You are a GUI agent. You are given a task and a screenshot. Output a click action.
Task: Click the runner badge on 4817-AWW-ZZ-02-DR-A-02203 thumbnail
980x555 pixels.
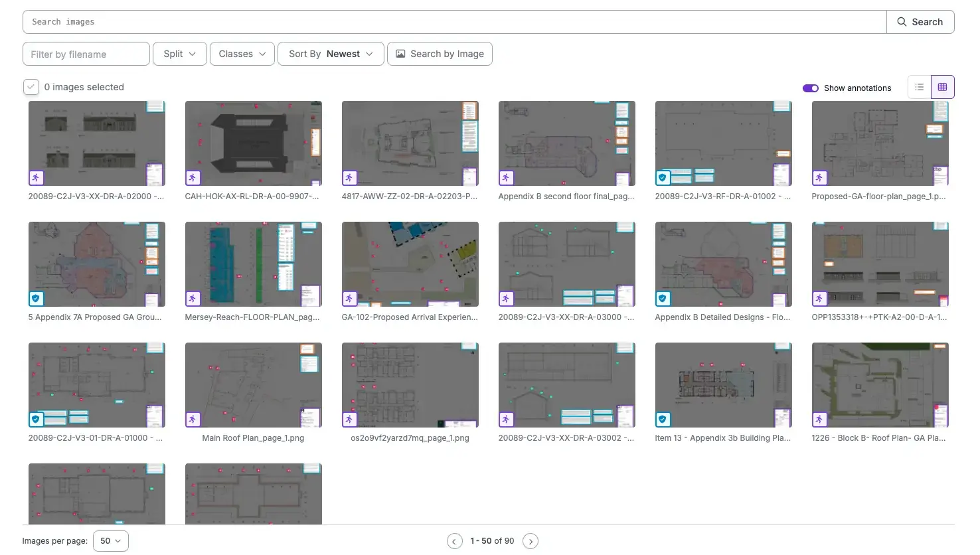[x=350, y=178]
